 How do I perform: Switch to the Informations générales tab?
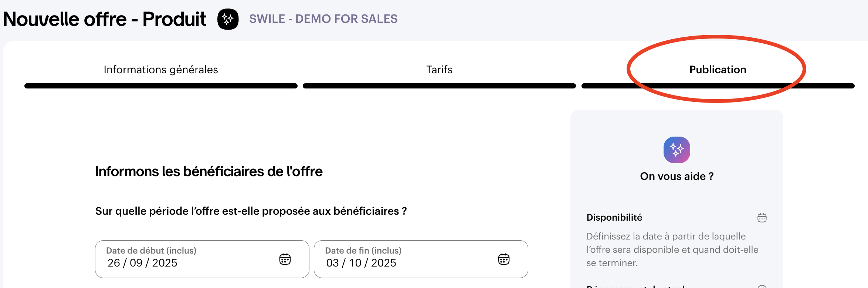pyautogui.click(x=161, y=70)
